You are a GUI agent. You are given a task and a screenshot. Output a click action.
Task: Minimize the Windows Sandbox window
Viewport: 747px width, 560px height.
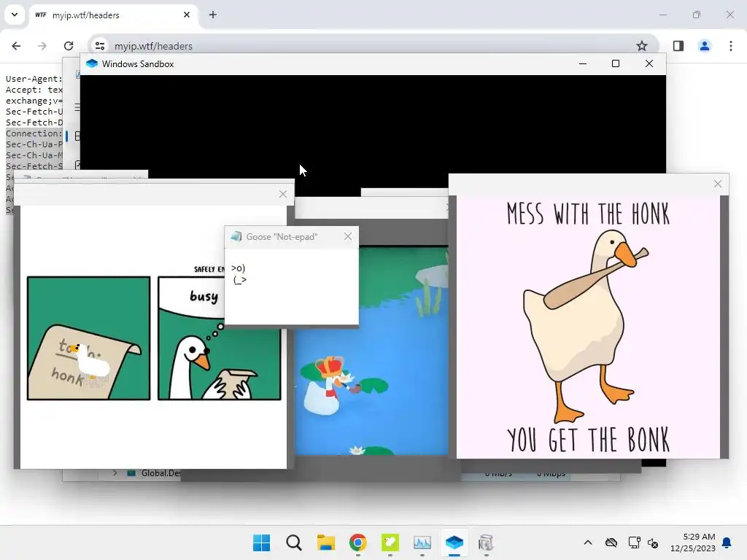[x=583, y=64]
